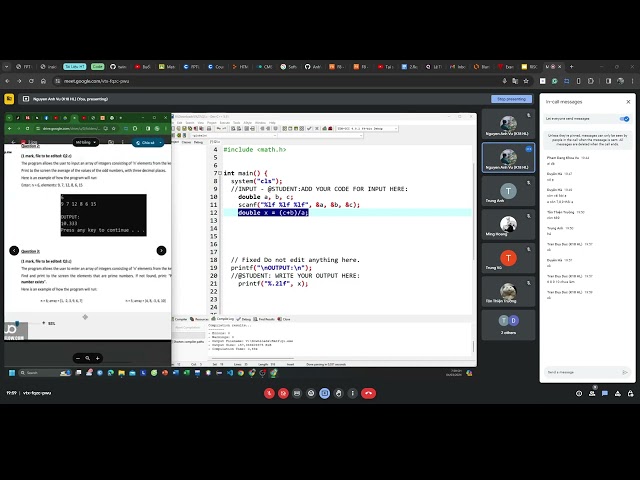
Task: Open a new Chrome tab
Action: [x=571, y=67]
